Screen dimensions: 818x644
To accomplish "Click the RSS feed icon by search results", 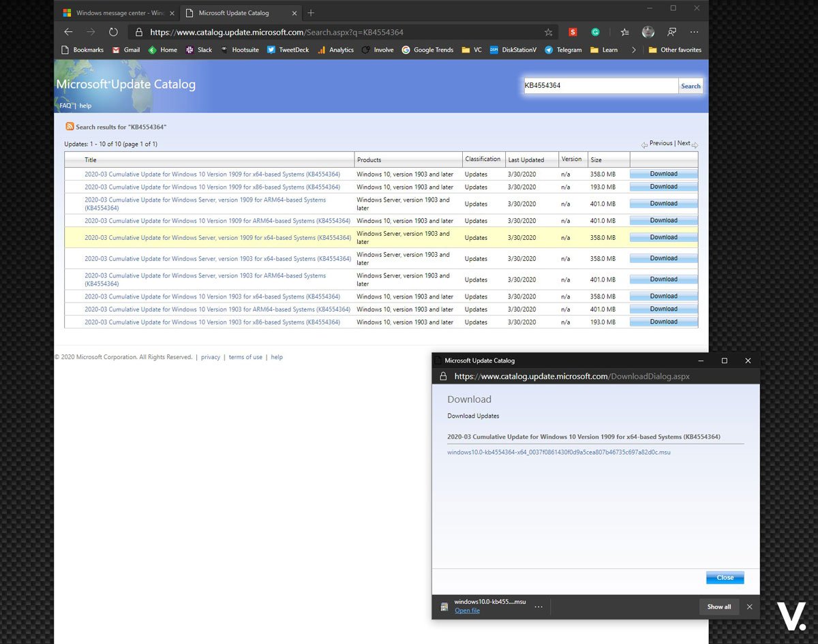I will click(70, 126).
